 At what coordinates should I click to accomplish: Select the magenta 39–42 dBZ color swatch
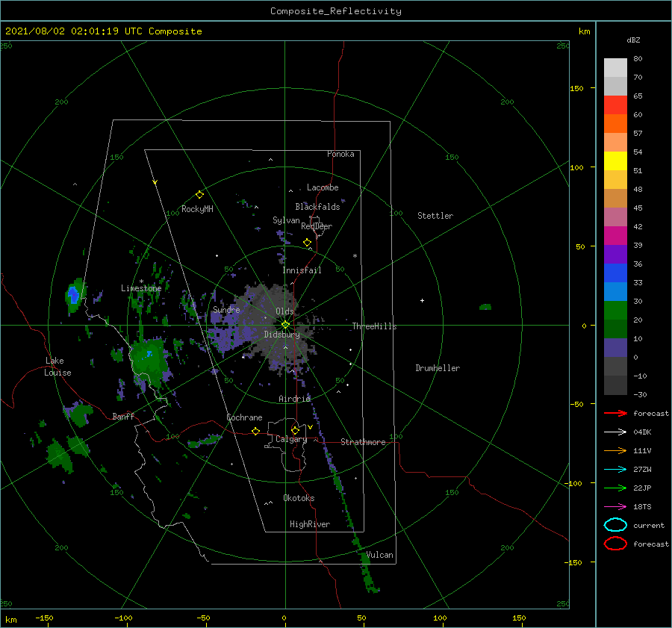[615, 235]
